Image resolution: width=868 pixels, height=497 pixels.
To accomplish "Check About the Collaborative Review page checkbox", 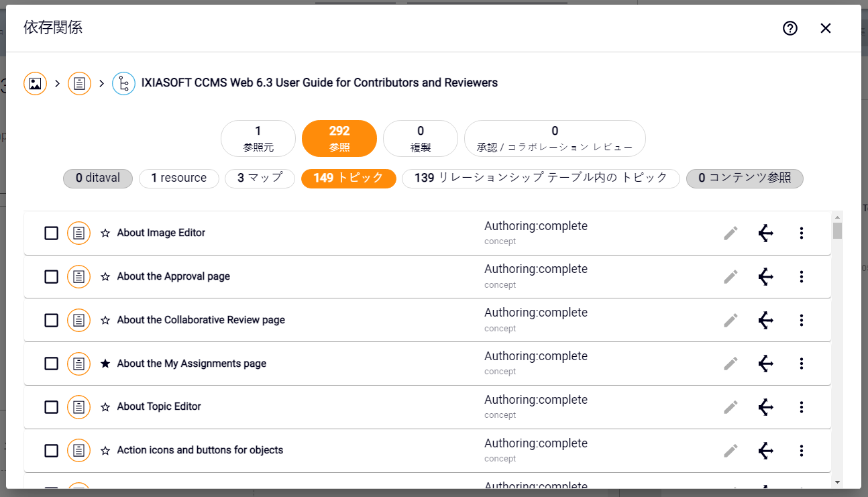I will coord(51,321).
